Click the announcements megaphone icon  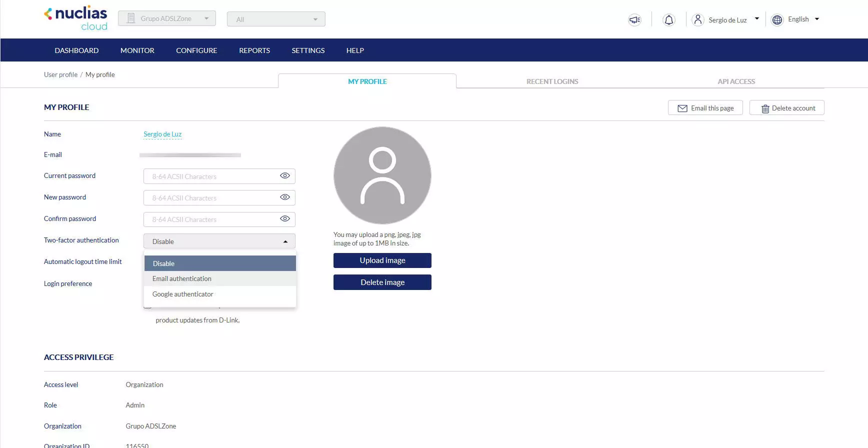634,20
